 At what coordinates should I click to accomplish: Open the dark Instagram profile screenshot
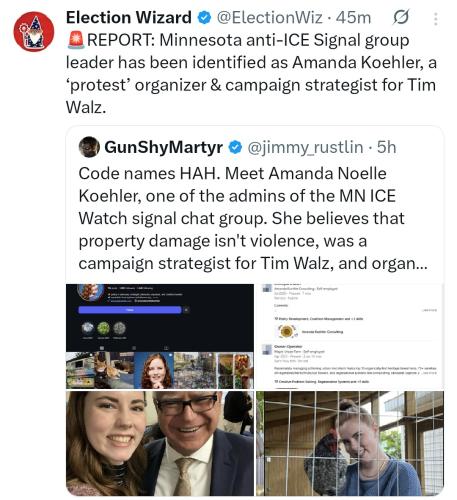tap(160, 336)
